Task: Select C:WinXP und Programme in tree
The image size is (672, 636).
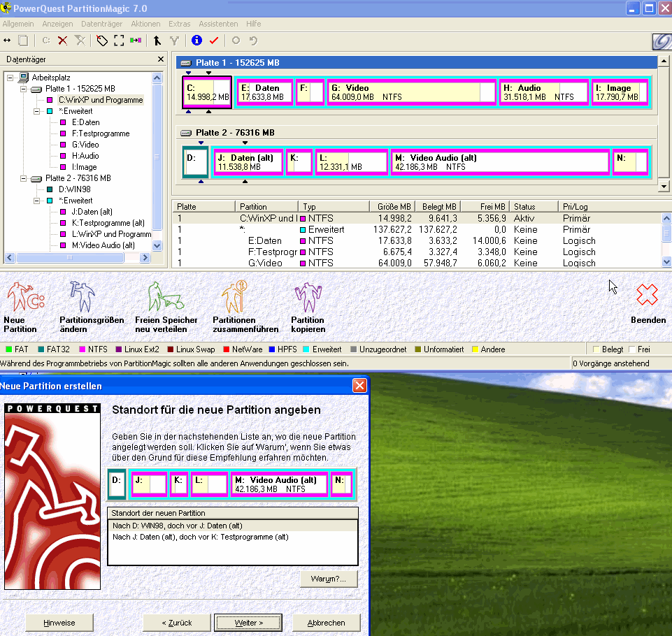Action: coord(101,100)
